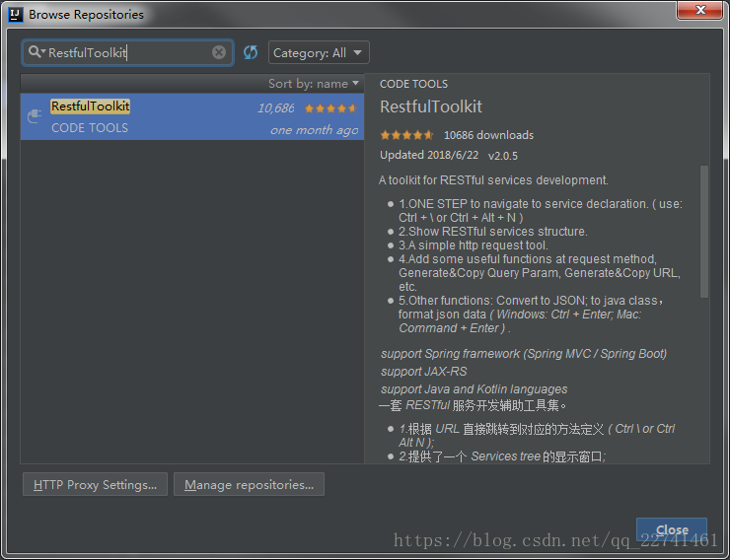Click the star rating in the RestfulToolkit results row

[330, 108]
